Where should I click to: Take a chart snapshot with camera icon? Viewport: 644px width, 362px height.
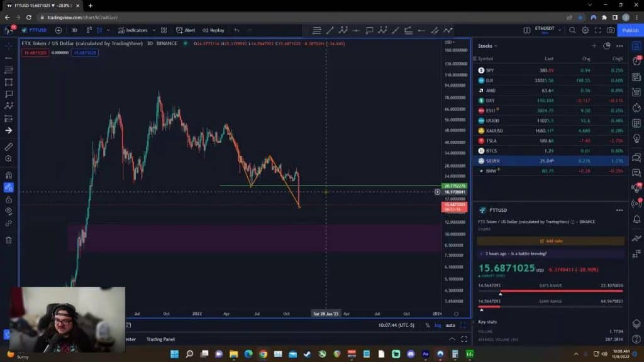click(x=609, y=30)
